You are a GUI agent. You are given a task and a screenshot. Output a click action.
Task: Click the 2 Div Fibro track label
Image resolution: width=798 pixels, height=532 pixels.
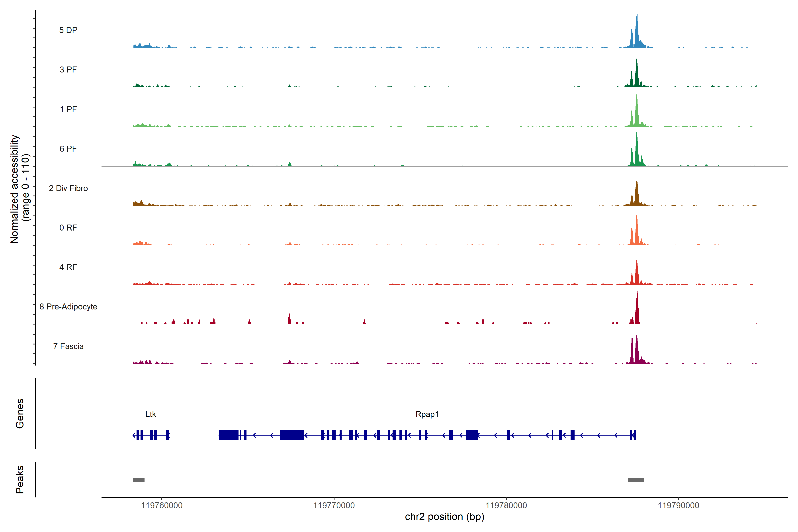tap(68, 188)
